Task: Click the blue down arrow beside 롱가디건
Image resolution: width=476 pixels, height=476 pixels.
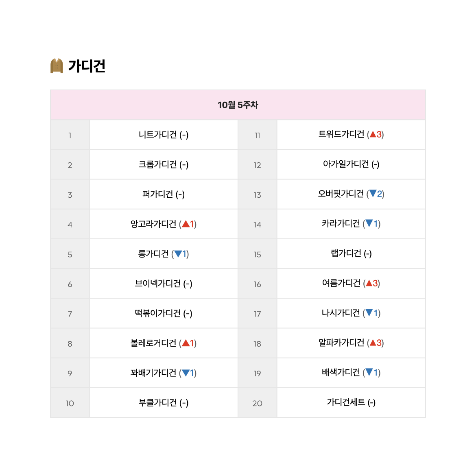Action: tap(178, 254)
